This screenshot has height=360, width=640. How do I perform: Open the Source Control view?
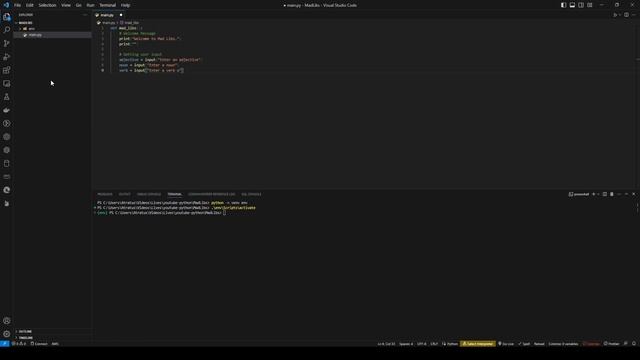click(7, 43)
